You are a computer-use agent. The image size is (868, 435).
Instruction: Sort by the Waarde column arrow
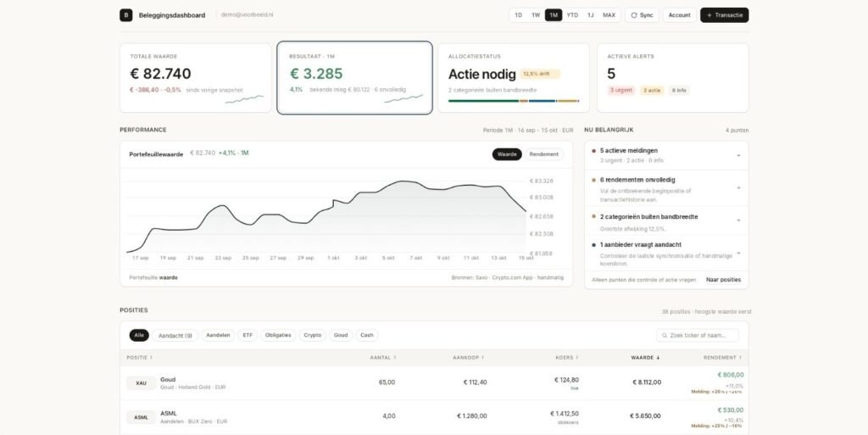coord(658,358)
